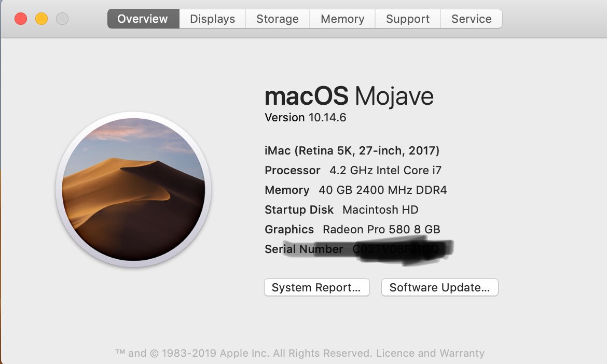Show the Support tab
The width and height of the screenshot is (607, 364).
tap(408, 19)
